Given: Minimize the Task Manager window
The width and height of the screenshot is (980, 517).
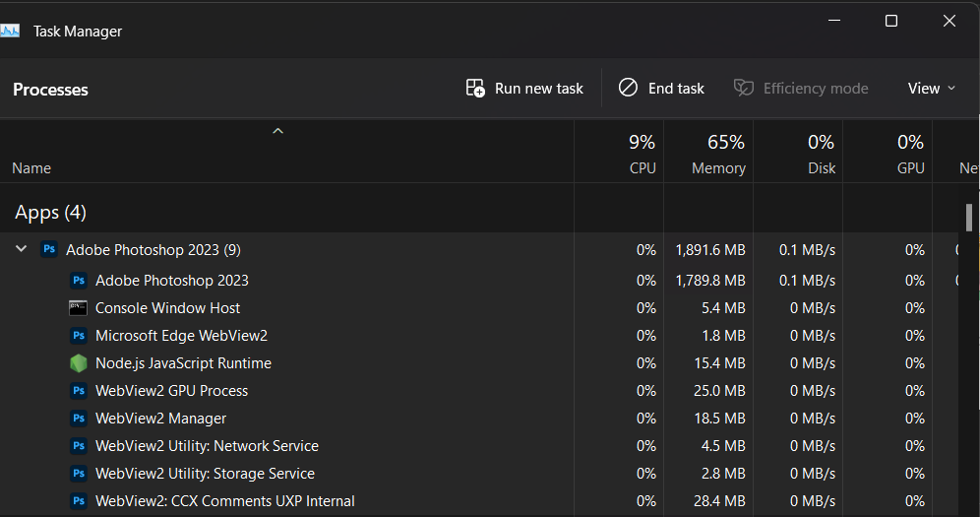Looking at the screenshot, I should [x=833, y=21].
